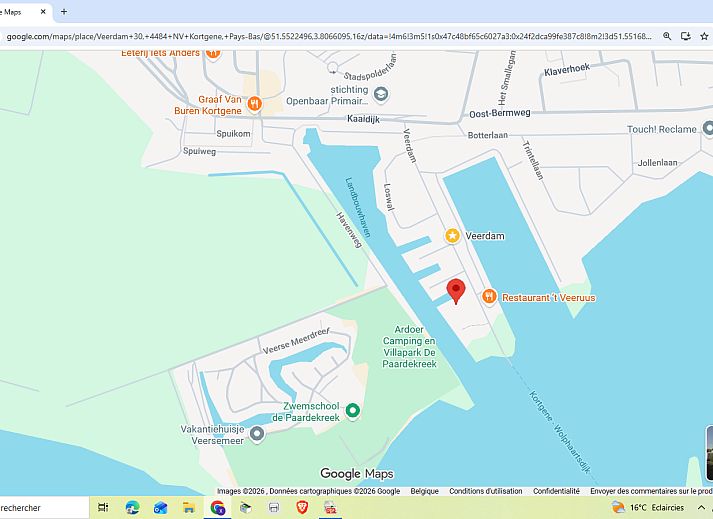Select the Restaurant 't Veeruus marker
Image resolution: width=713 pixels, height=519 pixels.
pyautogui.click(x=489, y=296)
